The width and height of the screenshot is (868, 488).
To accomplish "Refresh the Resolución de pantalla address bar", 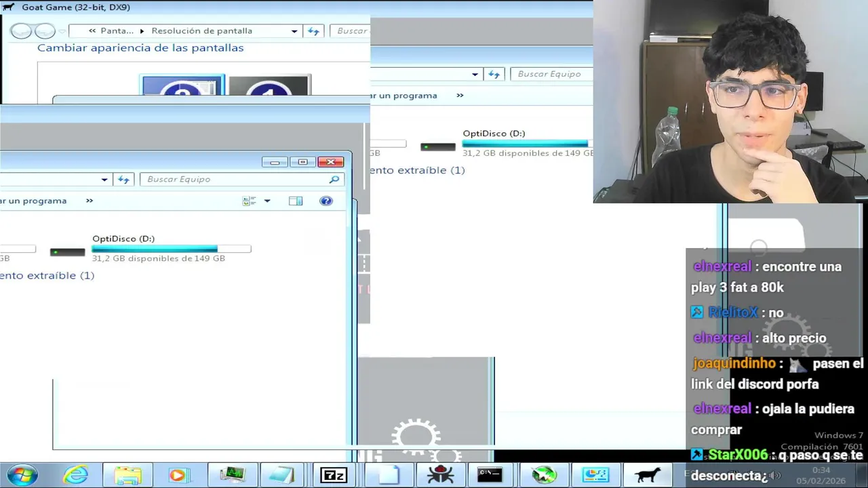I will pos(313,31).
